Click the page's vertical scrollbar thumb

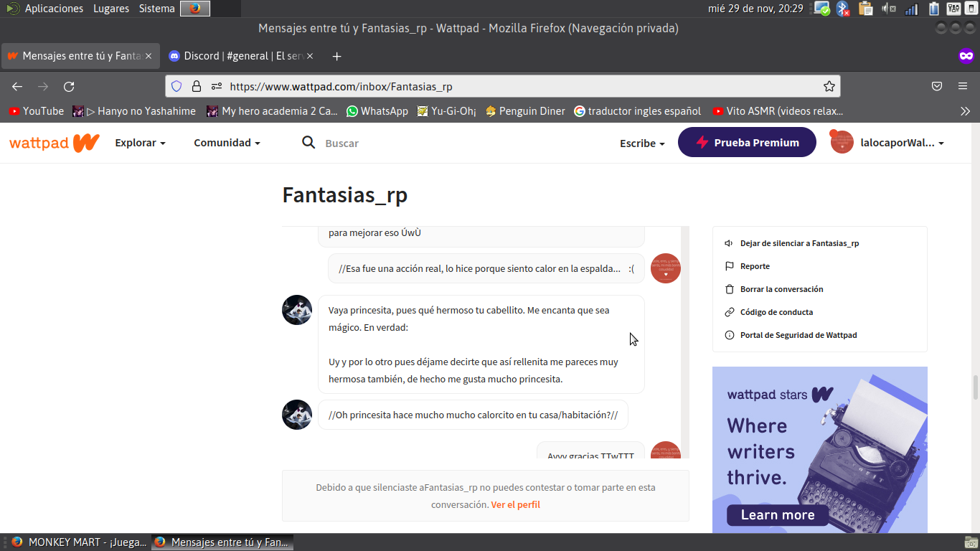click(975, 387)
